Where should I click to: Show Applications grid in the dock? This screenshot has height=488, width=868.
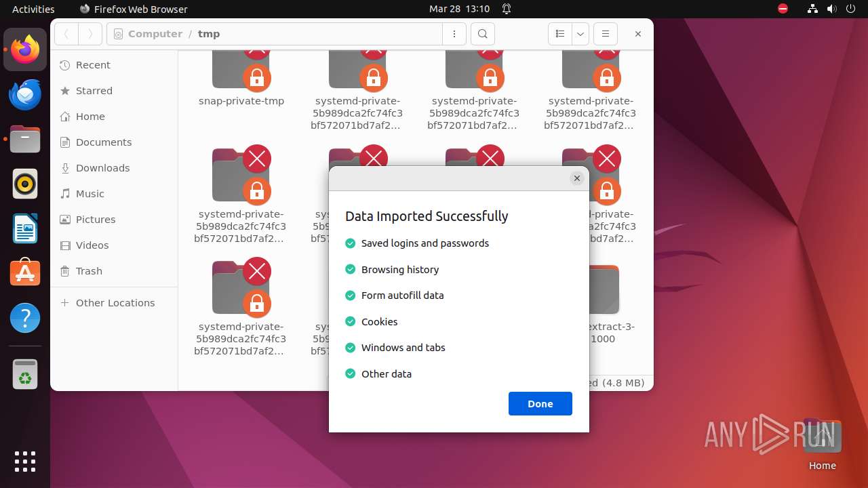(x=25, y=462)
